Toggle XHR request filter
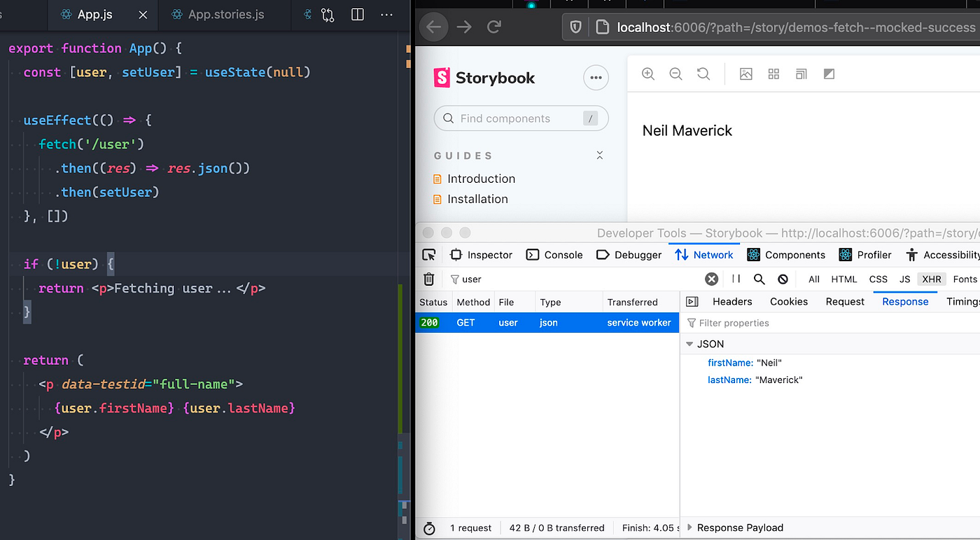 point(932,279)
